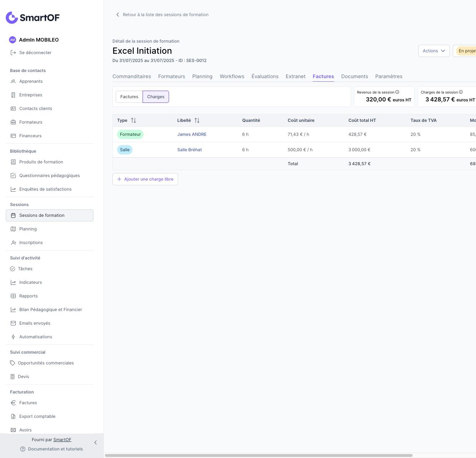Switch to the Planning tab
The width and height of the screenshot is (476, 458).
[x=202, y=76]
